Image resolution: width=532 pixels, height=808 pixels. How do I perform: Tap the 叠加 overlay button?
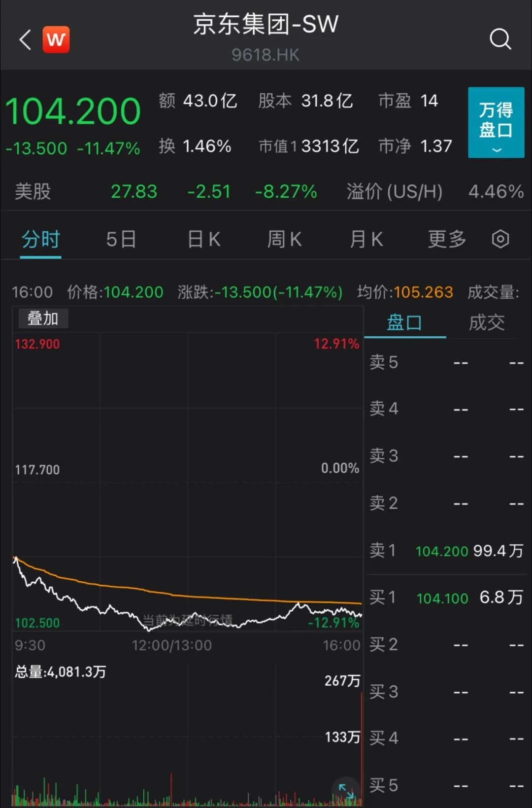coord(43,318)
